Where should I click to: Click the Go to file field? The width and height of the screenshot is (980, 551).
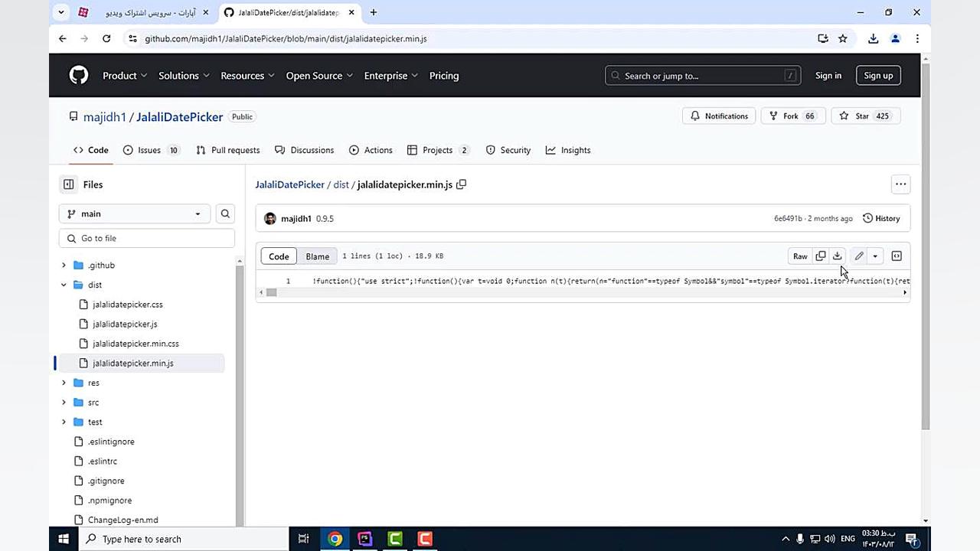(x=147, y=238)
